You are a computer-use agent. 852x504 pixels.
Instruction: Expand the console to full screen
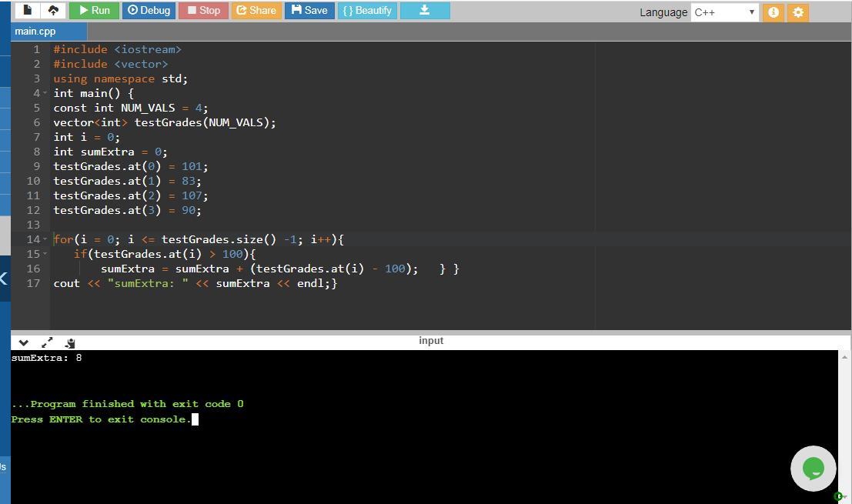pyautogui.click(x=47, y=342)
